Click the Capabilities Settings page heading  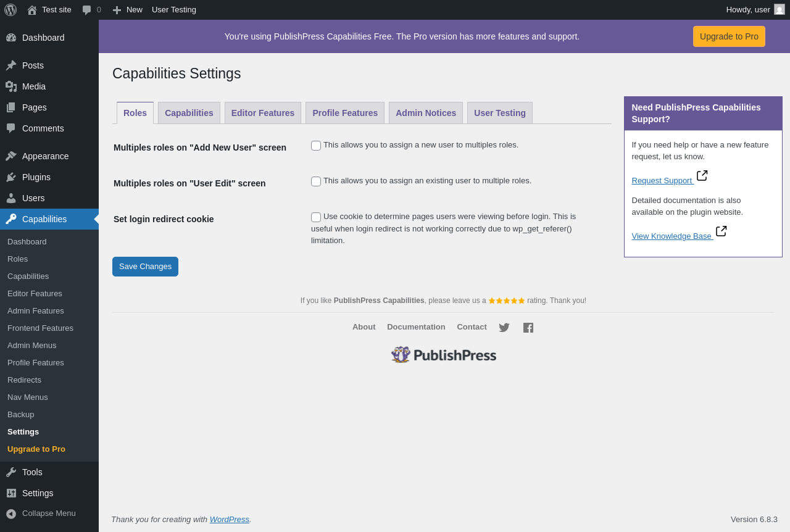click(x=177, y=73)
